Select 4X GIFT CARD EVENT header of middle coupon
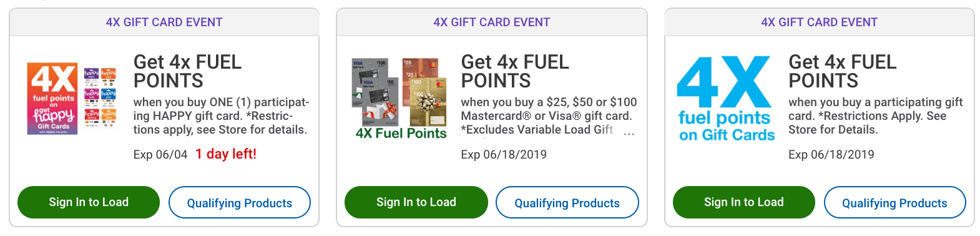The width and height of the screenshot is (980, 236). click(x=492, y=22)
